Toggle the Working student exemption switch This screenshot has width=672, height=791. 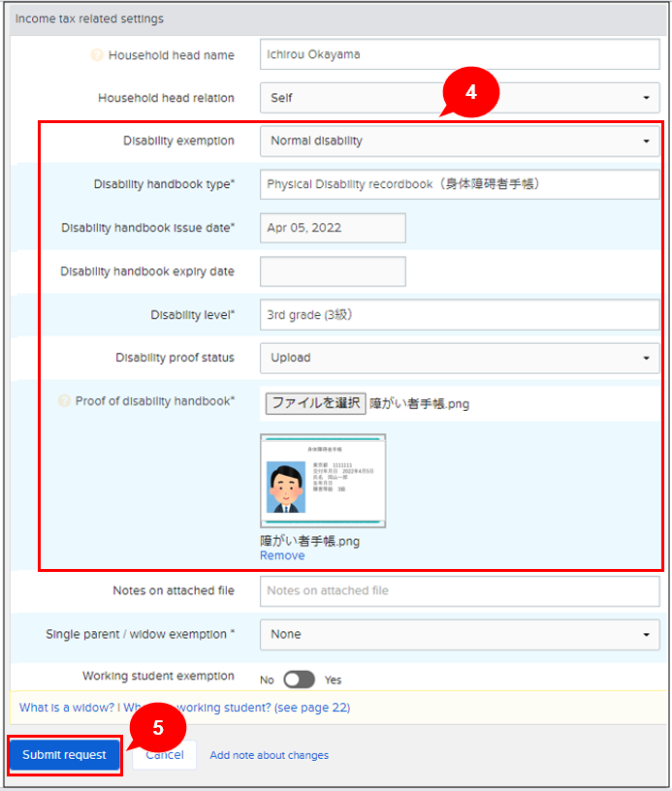pos(299,680)
